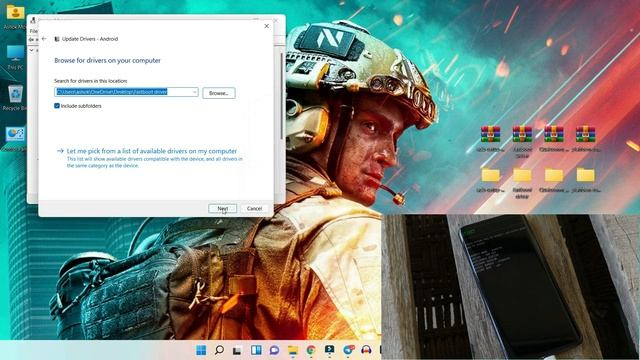Proceed with the Next button
Screen dimensions: 640x360
pyautogui.click(x=222, y=209)
